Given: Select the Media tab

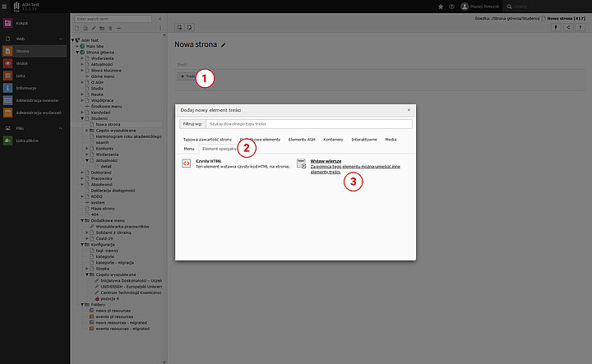Looking at the screenshot, I should click(391, 140).
